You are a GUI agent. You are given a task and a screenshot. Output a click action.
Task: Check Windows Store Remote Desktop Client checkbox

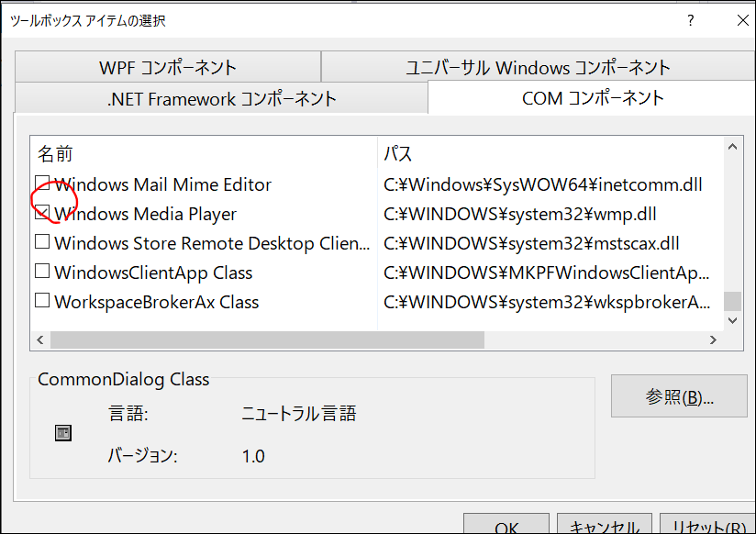point(42,241)
